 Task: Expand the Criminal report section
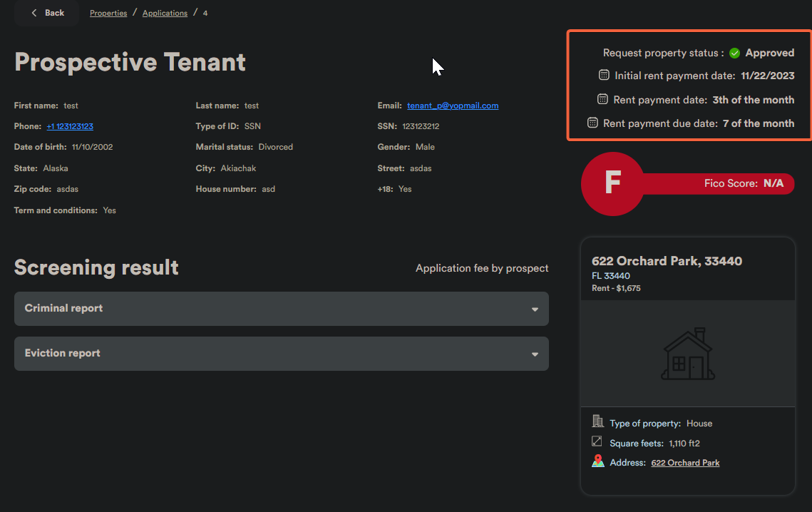point(281,309)
